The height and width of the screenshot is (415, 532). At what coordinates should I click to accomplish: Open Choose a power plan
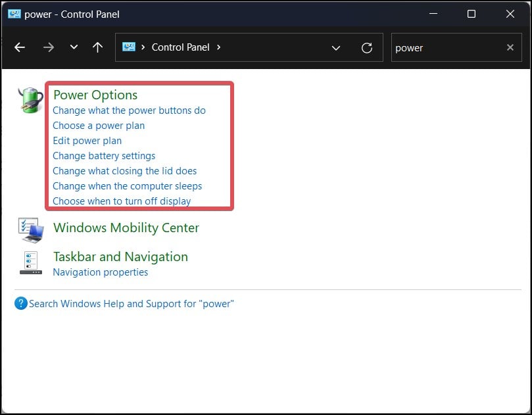[x=99, y=126]
